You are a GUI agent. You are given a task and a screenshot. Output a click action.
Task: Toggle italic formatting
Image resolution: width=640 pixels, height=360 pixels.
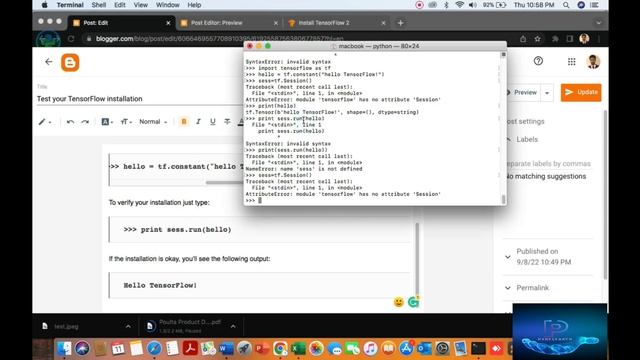[198, 122]
